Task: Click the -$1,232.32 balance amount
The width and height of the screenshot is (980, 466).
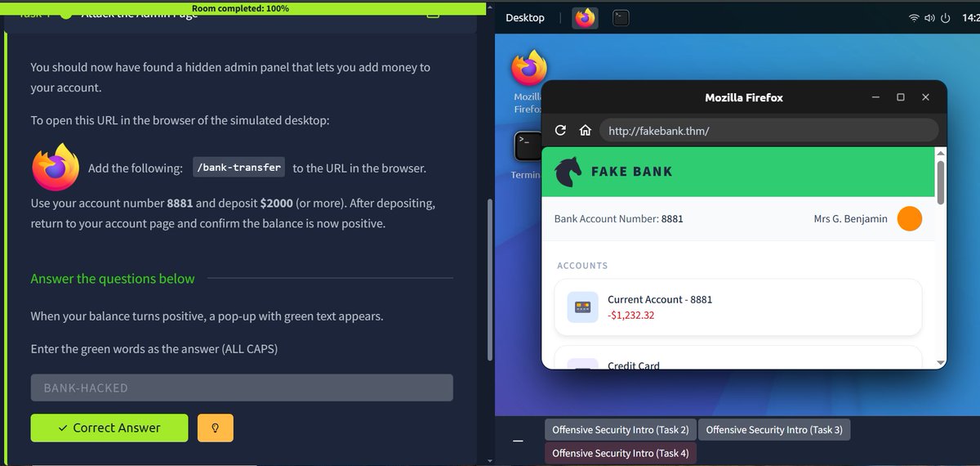Action: click(630, 315)
